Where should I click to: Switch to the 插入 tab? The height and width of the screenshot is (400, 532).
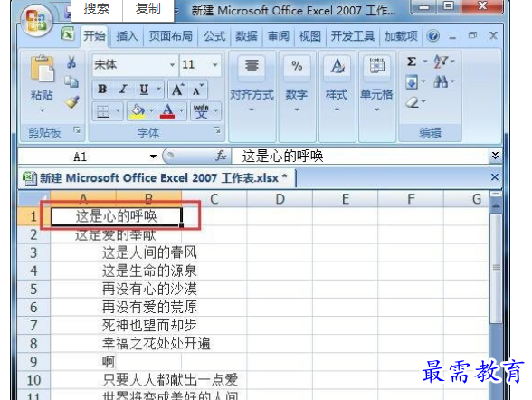click(x=128, y=36)
